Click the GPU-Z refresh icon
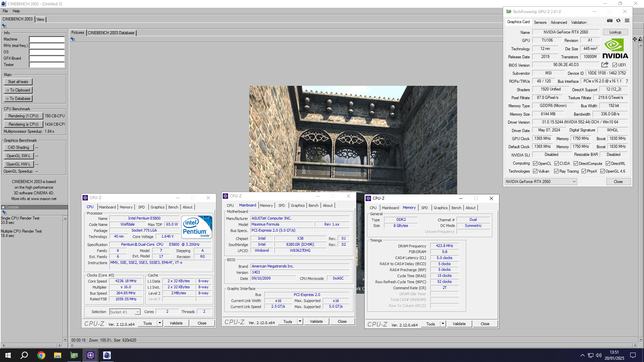The image size is (644, 362). tap(618, 21)
